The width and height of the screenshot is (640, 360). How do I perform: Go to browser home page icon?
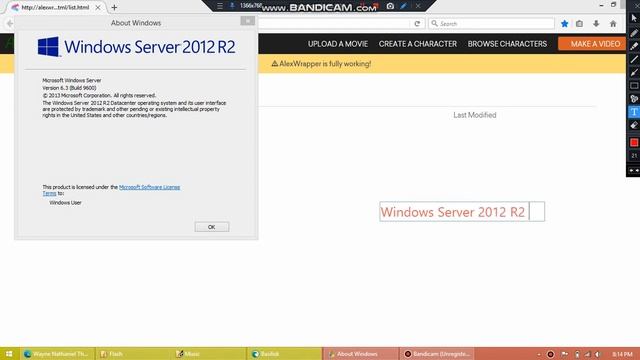[x=613, y=24]
